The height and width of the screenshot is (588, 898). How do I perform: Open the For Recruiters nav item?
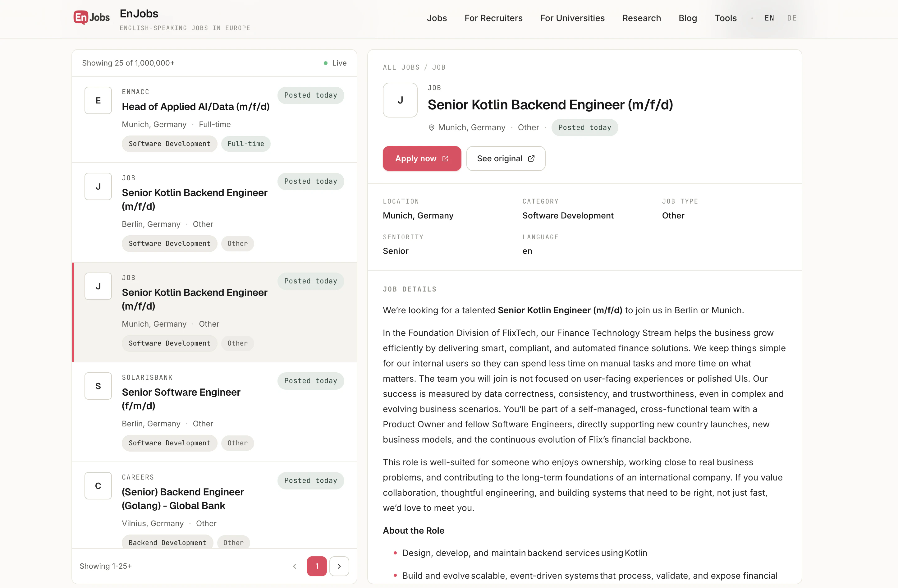[x=493, y=18]
